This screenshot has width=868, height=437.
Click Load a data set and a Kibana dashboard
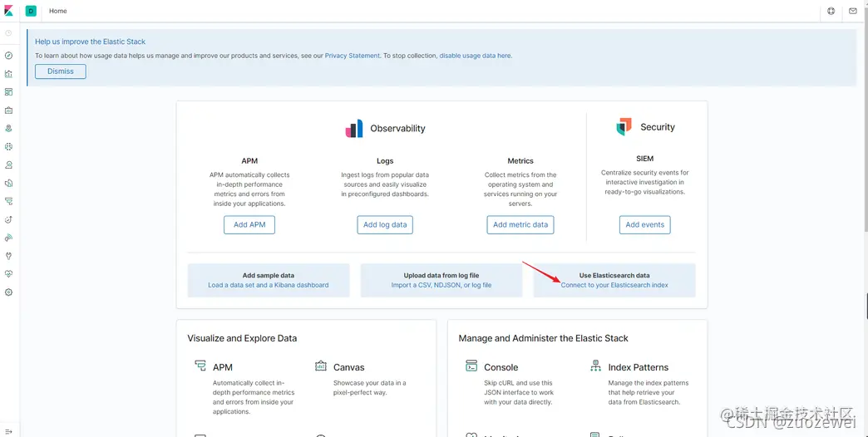(x=269, y=286)
